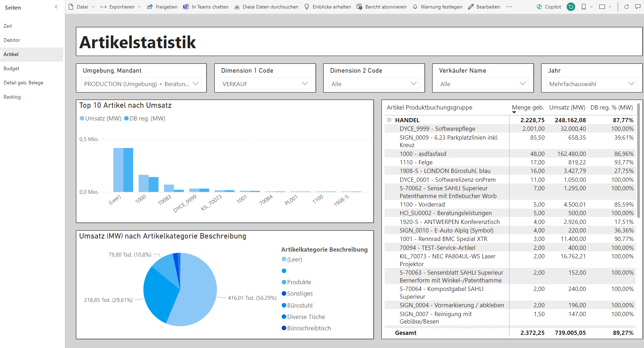Toggle the Produkte legend swatch
644x348 pixels.
pos(284,282)
